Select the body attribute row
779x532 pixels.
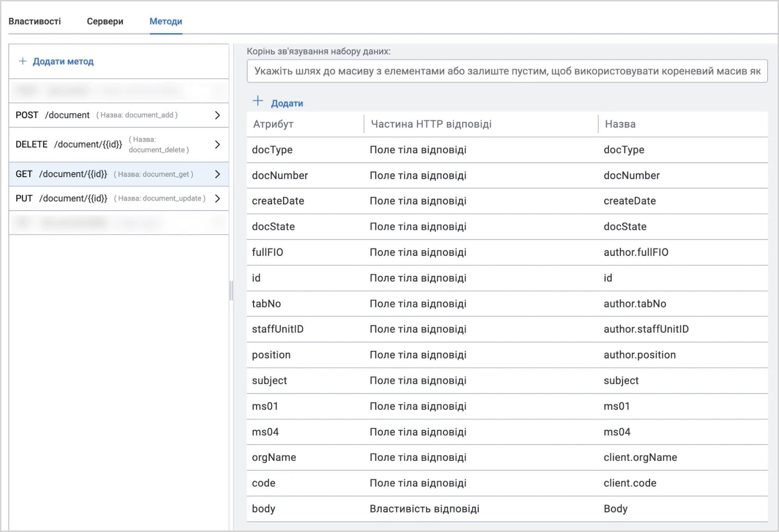pos(507,509)
